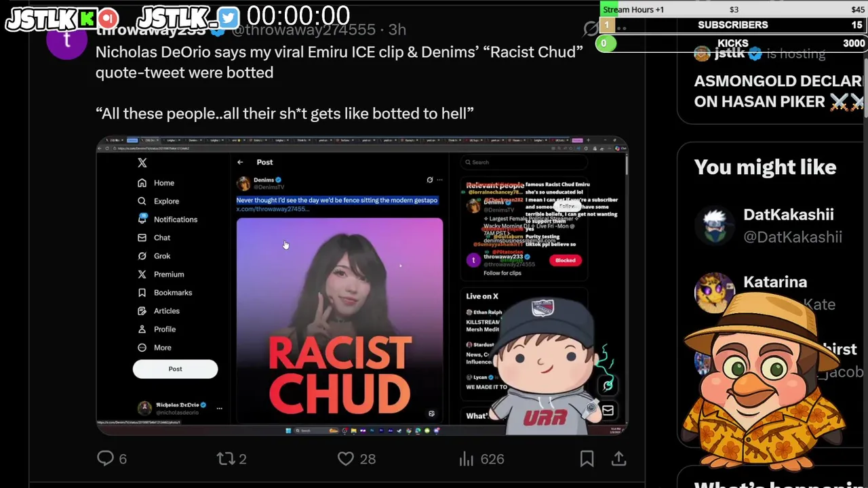Click the Grok icon on Denims tweet
The height and width of the screenshot is (488, 868).
click(429, 180)
